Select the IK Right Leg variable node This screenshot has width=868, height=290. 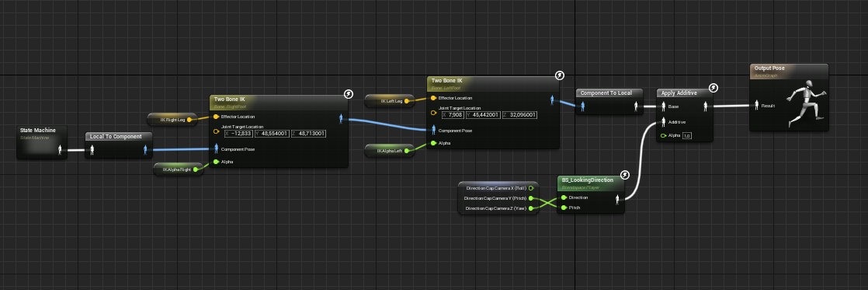(x=172, y=119)
